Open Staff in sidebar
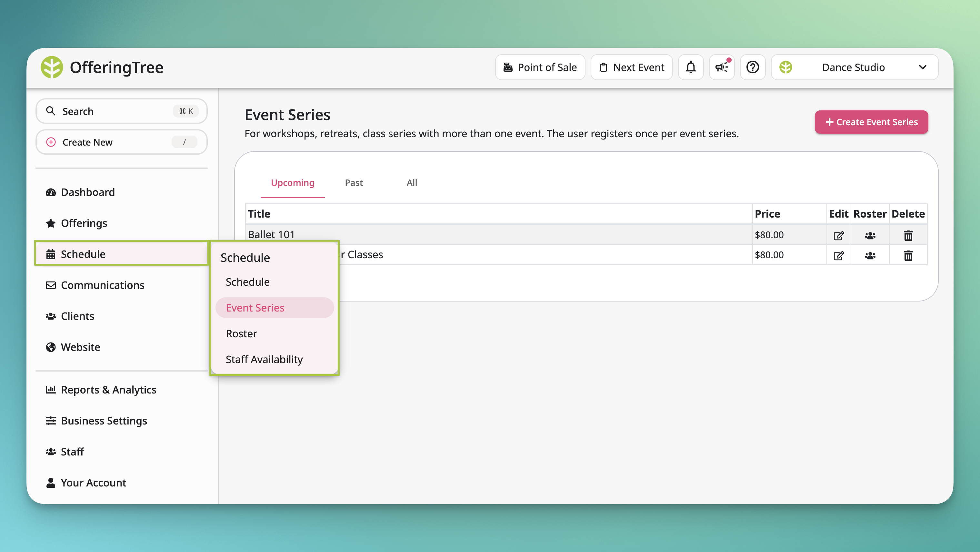The height and width of the screenshot is (552, 980). point(72,452)
